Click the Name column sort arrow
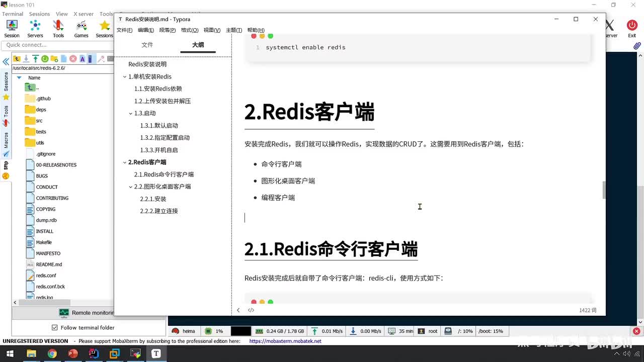Viewport: 644px width, 362px height. coord(19,78)
